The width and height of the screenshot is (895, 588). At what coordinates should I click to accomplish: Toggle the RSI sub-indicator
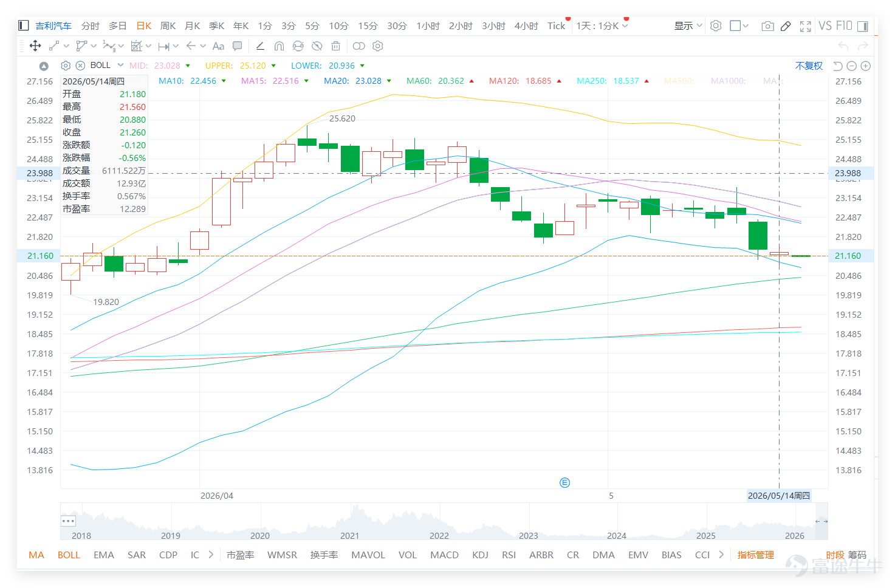pyautogui.click(x=509, y=555)
